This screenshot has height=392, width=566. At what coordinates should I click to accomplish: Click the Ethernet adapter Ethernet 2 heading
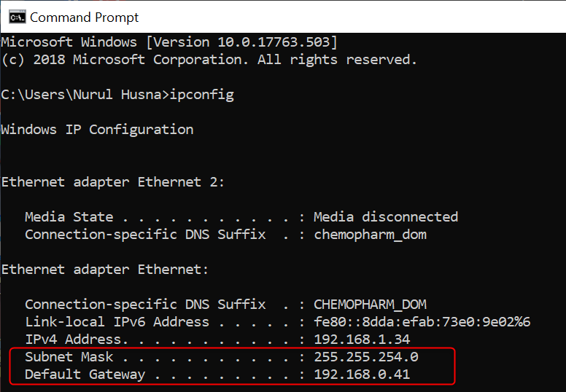point(113,182)
